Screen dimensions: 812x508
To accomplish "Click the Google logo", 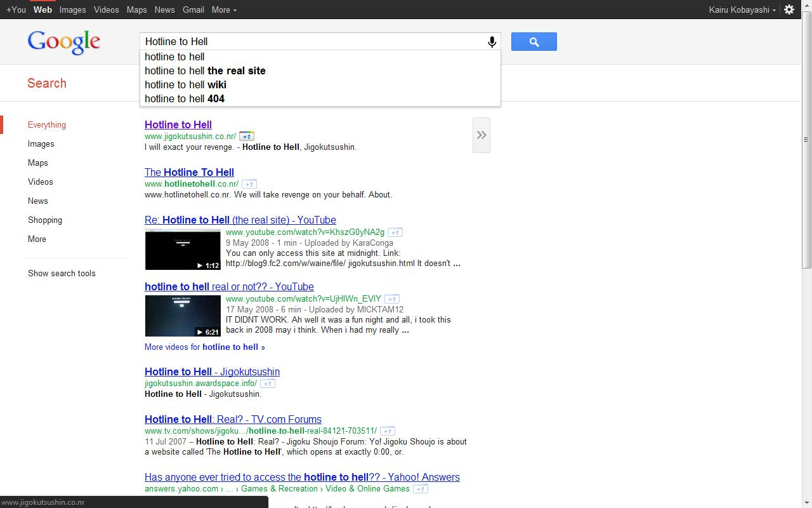I will pos(63,42).
